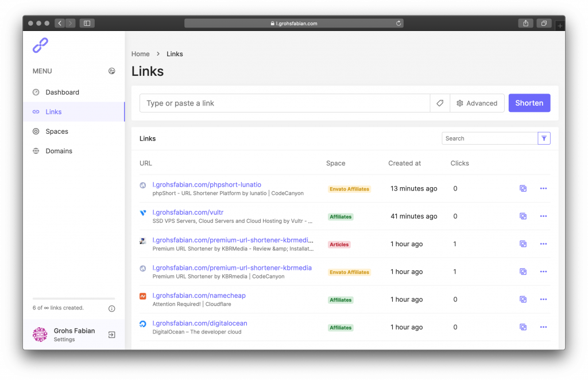Viewport: 588px width, 380px height.
Task: Click the '6 of ∞ links created.' text
Action: [58, 308]
